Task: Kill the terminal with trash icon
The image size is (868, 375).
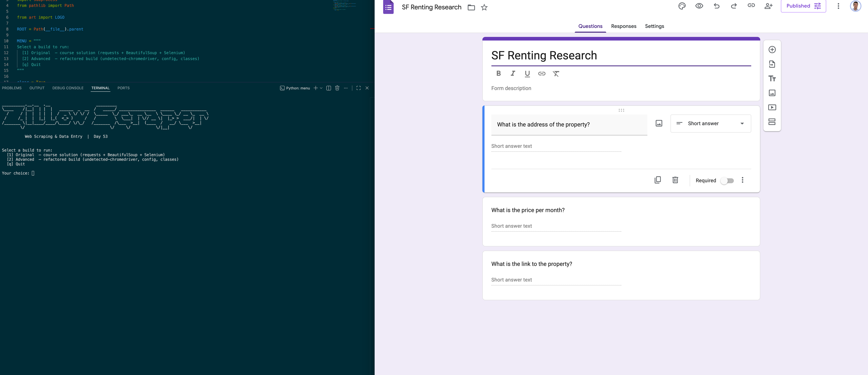Action: (337, 88)
